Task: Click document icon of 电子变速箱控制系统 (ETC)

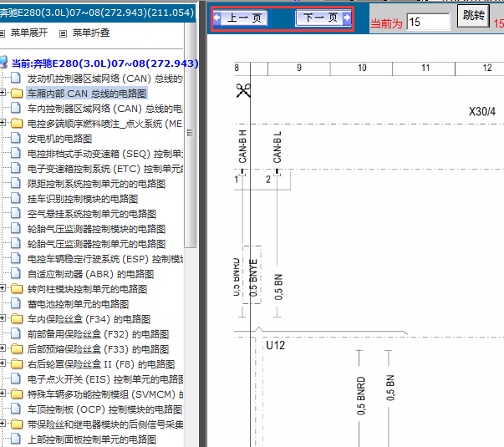Action: (x=16, y=168)
